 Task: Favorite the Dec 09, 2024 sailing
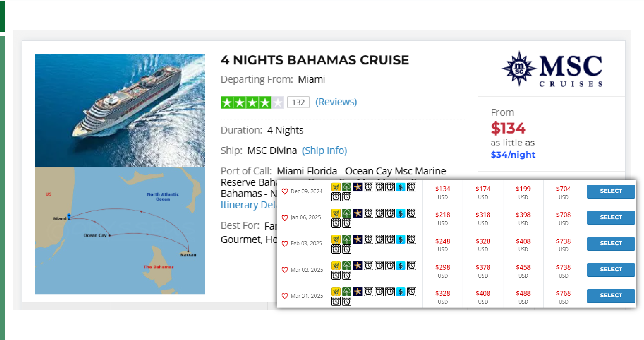(x=285, y=191)
